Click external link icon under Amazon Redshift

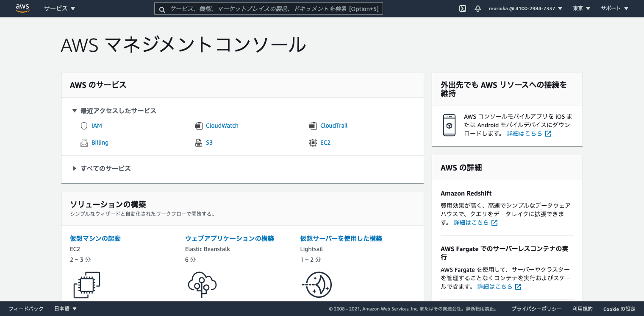pos(494,223)
